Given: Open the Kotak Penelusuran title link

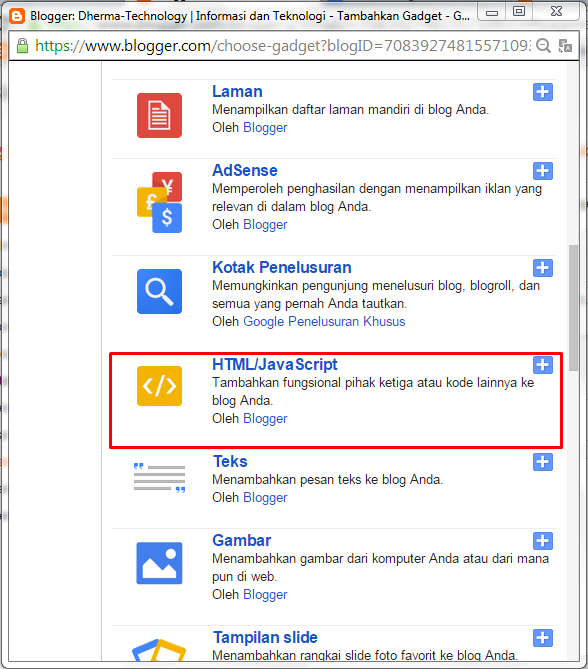Looking at the screenshot, I should (282, 267).
